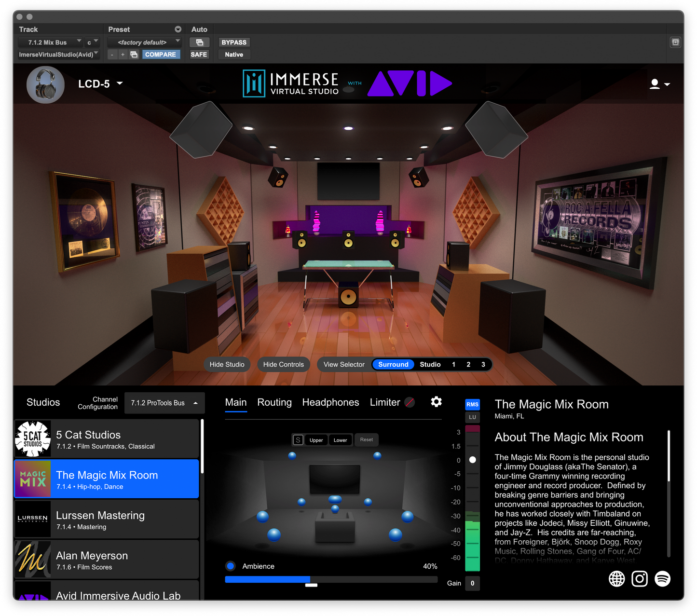Open the user account profile icon
This screenshot has width=697, height=616.
pos(659,84)
